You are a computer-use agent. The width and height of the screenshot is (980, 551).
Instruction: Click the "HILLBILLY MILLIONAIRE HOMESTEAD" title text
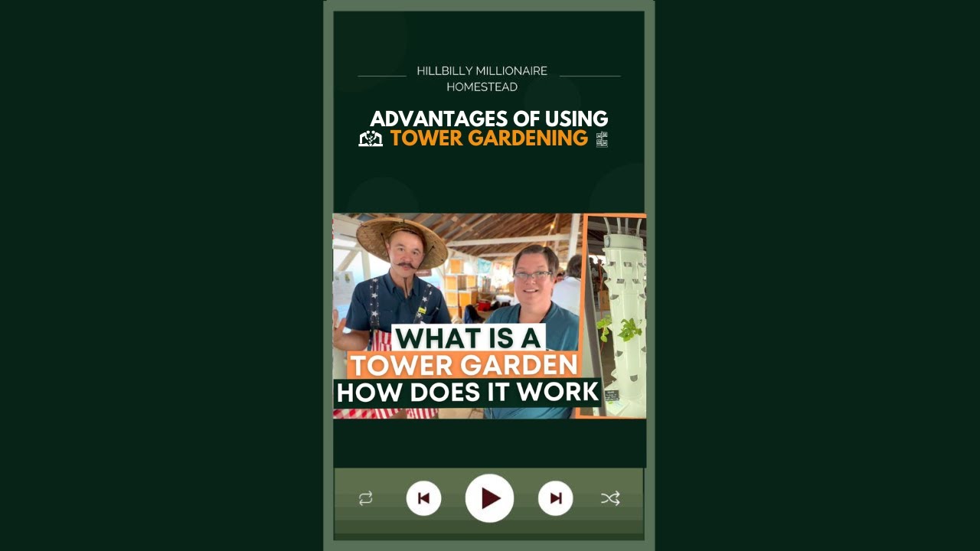pyautogui.click(x=482, y=79)
